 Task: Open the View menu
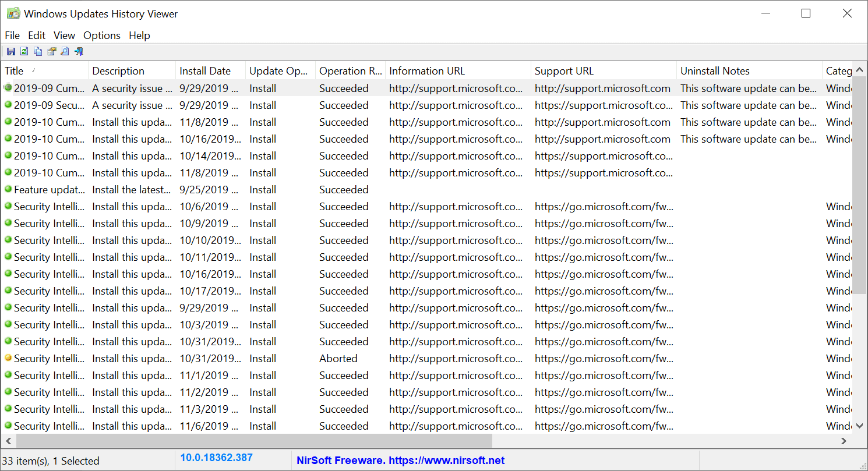coord(64,36)
